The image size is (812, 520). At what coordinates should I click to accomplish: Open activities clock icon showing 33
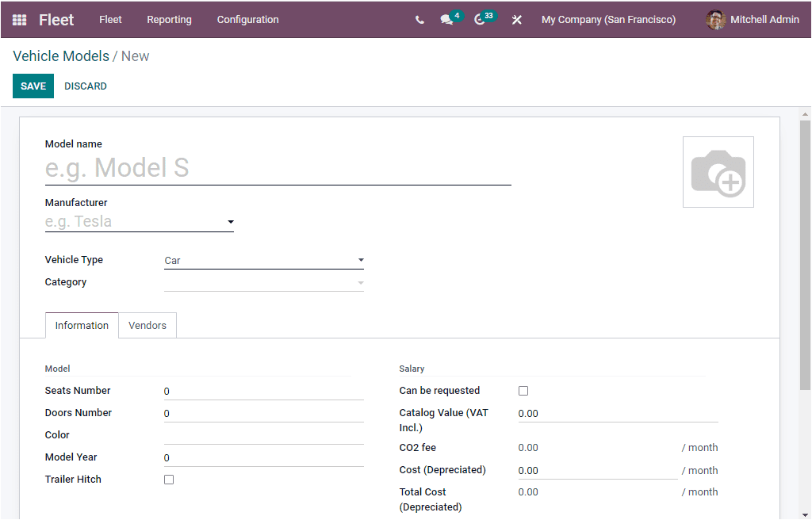click(480, 20)
